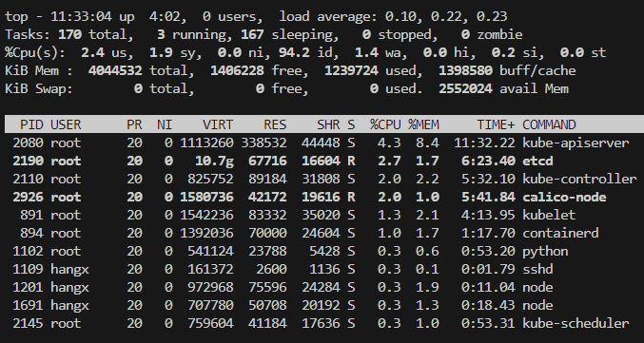Select the 11:32.22 TIME+ value
The image size is (644, 343).
(x=484, y=143)
